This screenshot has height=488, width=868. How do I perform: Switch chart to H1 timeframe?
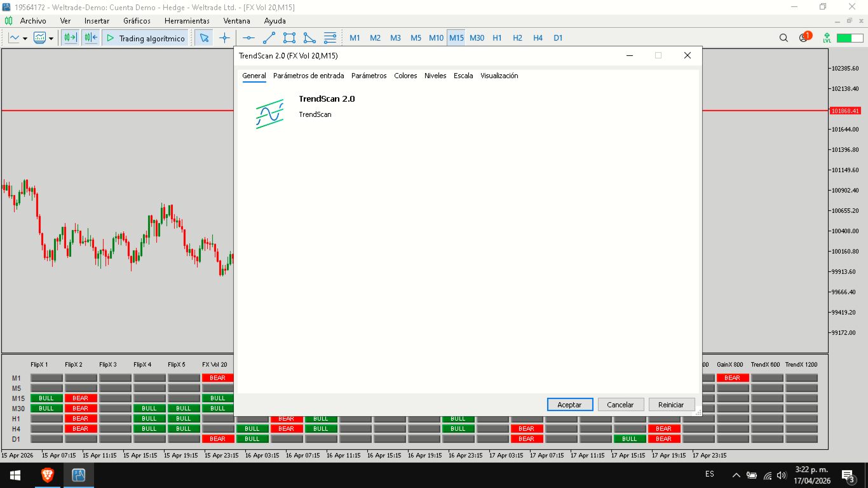coord(497,38)
